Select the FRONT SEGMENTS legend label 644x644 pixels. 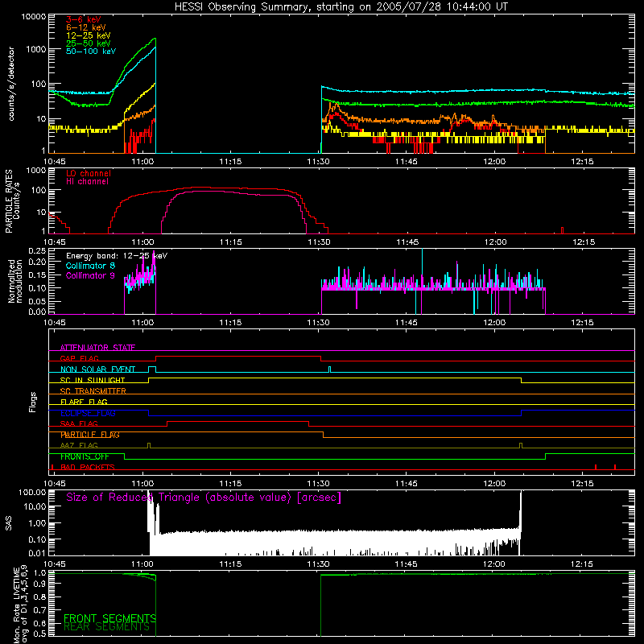[109, 618]
